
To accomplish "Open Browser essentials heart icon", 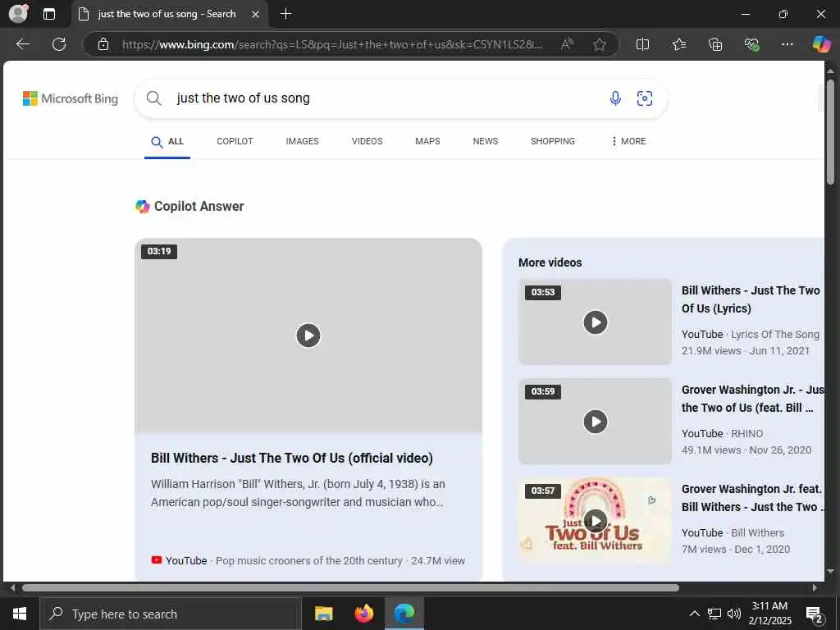I will coord(751,44).
